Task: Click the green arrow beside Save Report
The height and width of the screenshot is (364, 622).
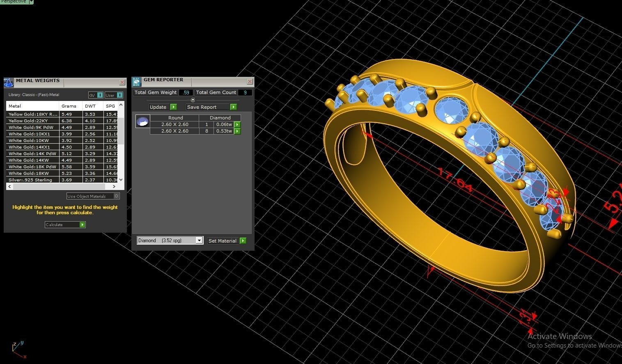Action: [233, 107]
